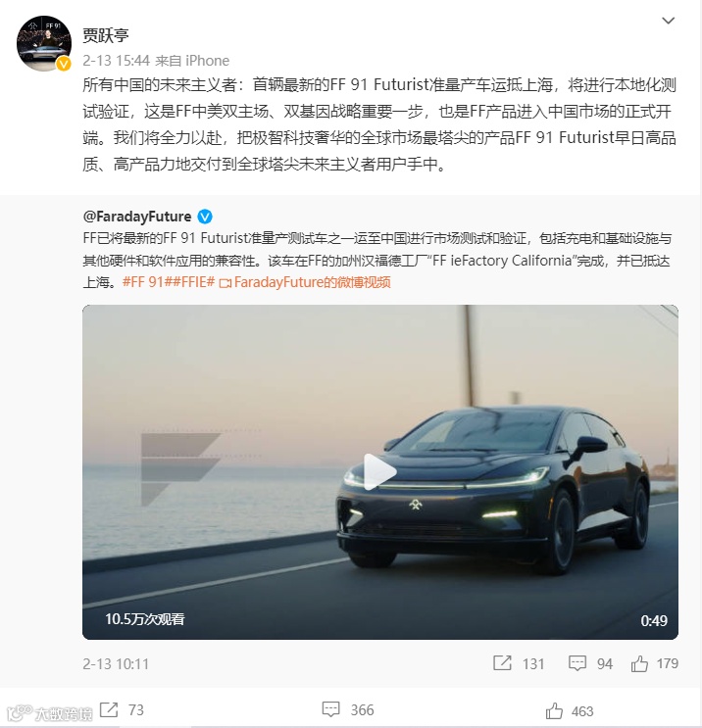Click the 2-13 15:44 post timestamp
The height and width of the screenshot is (728, 702).
(x=116, y=61)
